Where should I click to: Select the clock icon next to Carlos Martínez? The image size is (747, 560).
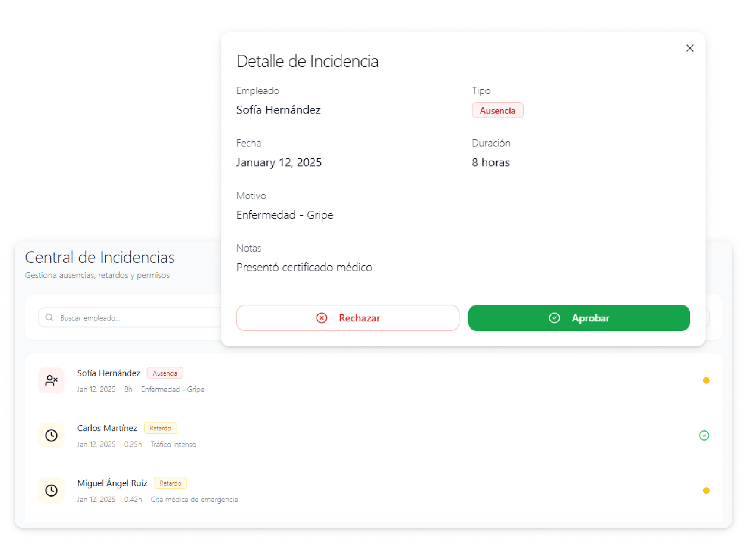click(x=51, y=435)
